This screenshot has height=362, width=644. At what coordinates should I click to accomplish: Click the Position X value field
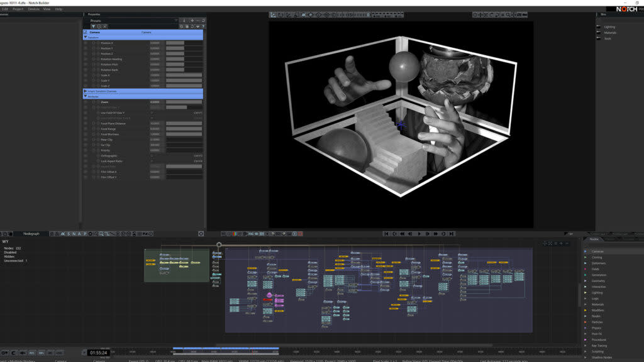pyautogui.click(x=156, y=43)
